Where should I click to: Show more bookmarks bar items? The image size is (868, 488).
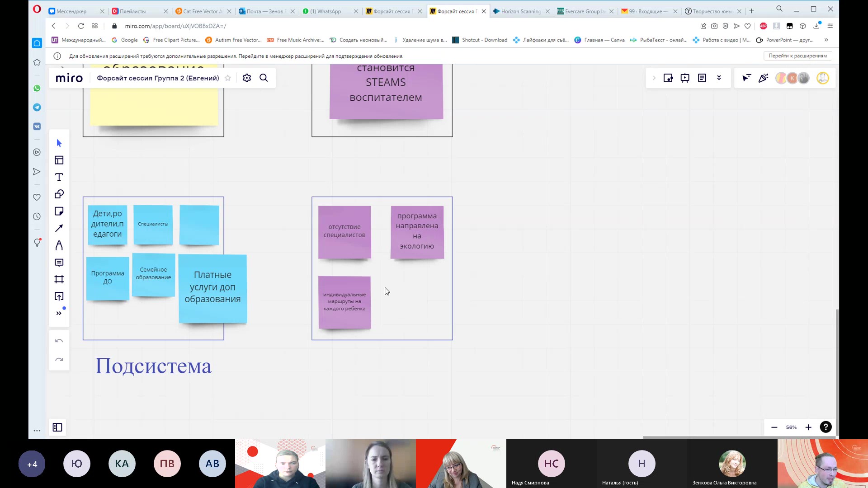(x=826, y=40)
